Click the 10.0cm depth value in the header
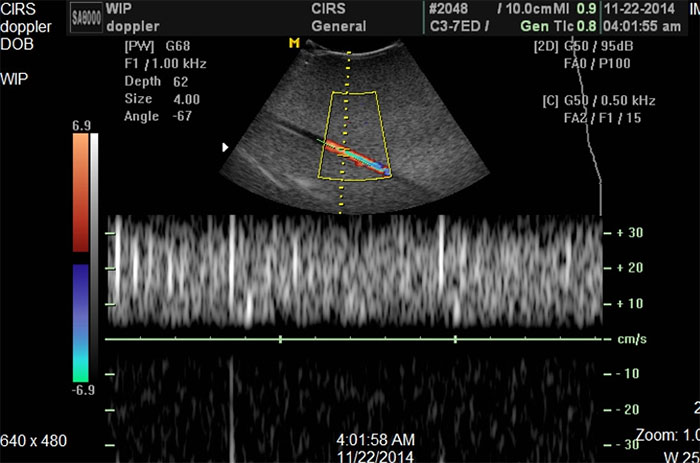Screen dimensions: 700x463 (529, 8)
